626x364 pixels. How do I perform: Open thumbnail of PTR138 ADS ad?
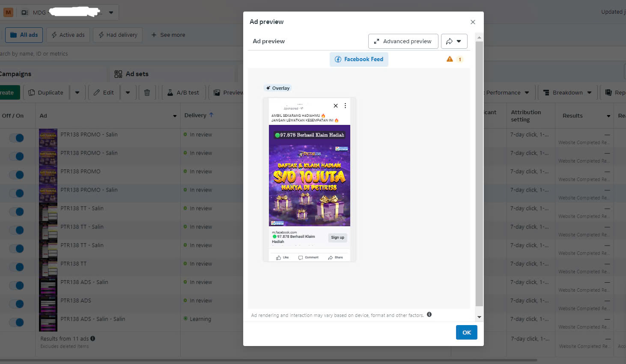(x=48, y=304)
